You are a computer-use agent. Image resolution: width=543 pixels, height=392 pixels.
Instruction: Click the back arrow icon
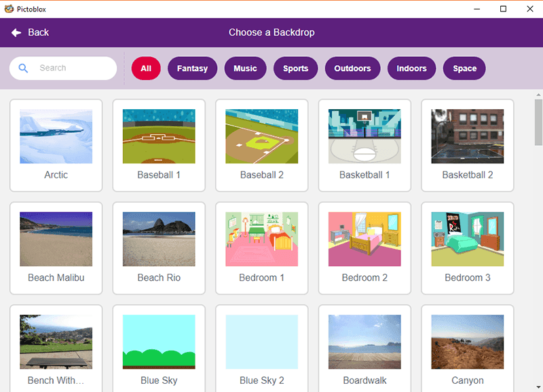point(16,33)
